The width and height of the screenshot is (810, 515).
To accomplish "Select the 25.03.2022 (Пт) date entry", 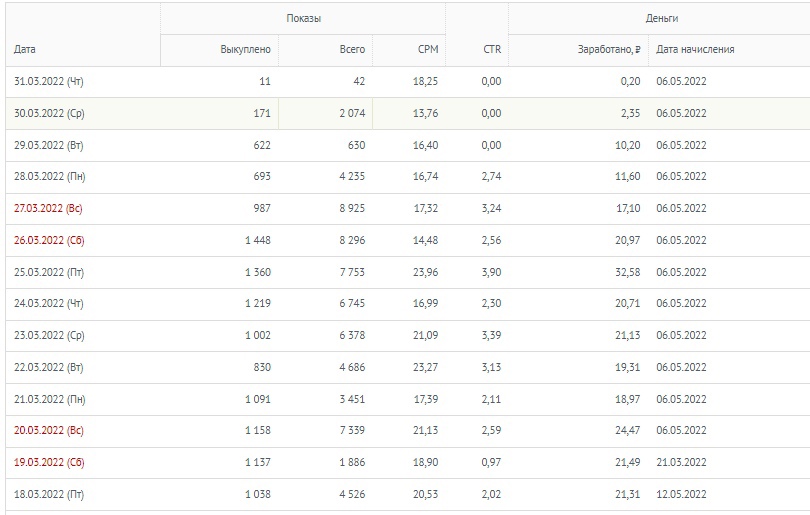I will pos(49,272).
